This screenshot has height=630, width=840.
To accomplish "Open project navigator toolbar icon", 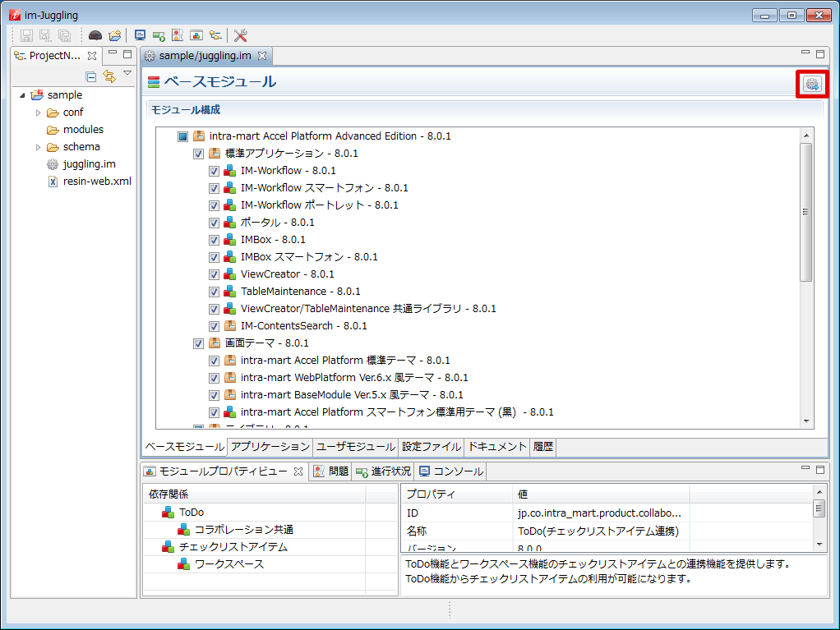I will point(215,35).
